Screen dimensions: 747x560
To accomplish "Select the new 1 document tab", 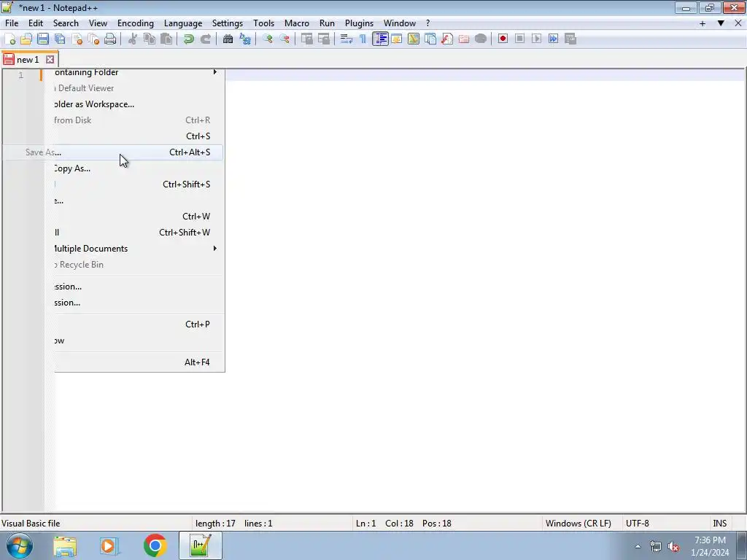I will pyautogui.click(x=28, y=60).
